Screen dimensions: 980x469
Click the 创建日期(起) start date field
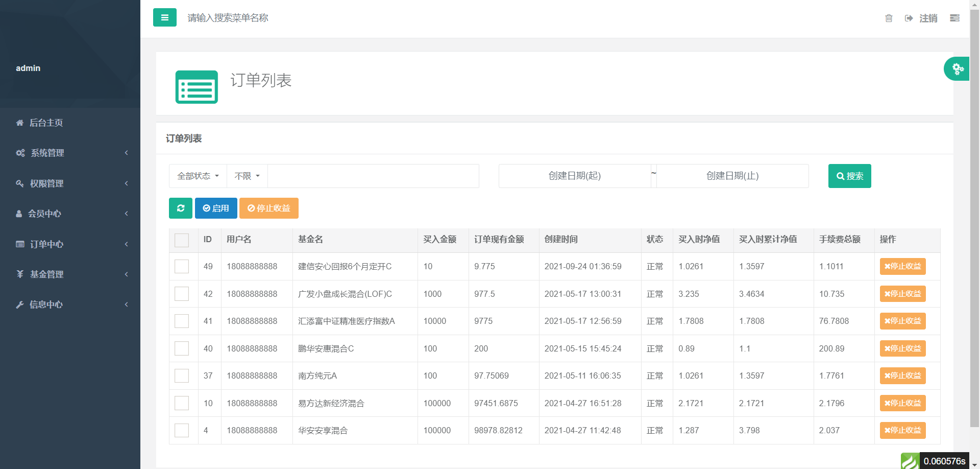pyautogui.click(x=574, y=176)
